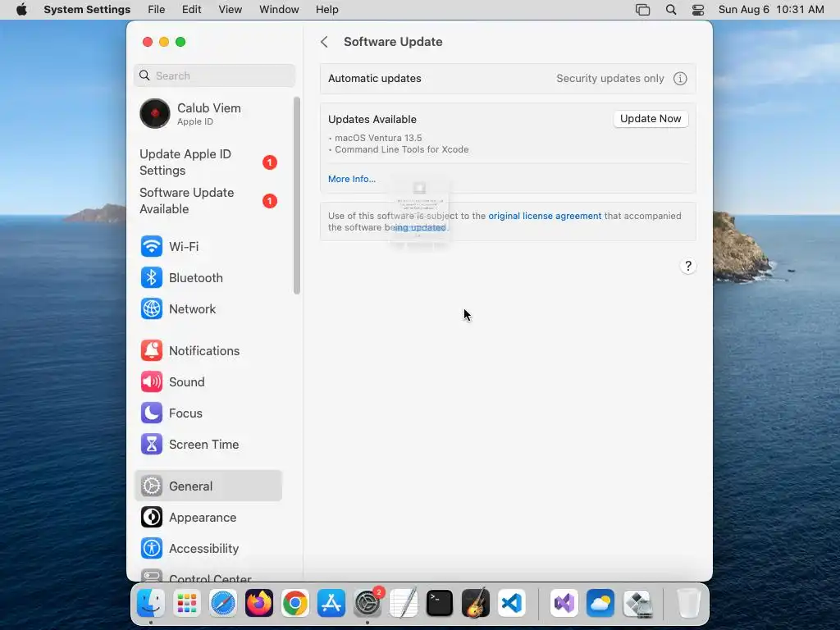Open the Window menu
840x630 pixels.
(279, 10)
